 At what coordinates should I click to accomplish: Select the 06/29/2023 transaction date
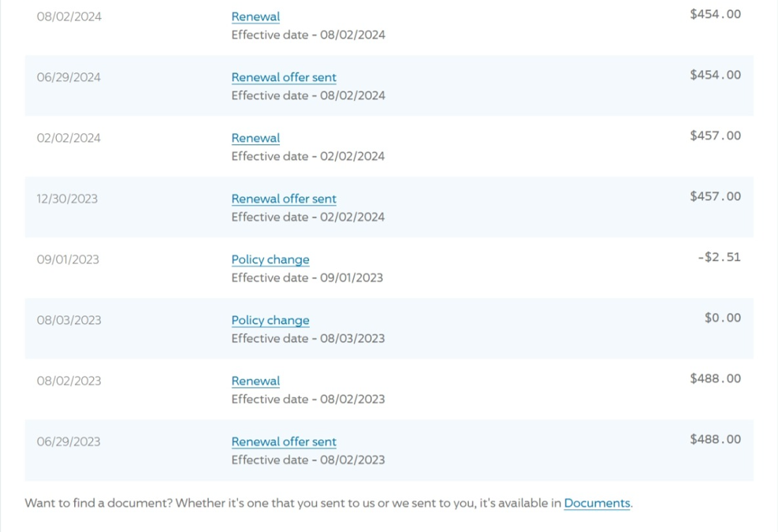pyautogui.click(x=69, y=441)
